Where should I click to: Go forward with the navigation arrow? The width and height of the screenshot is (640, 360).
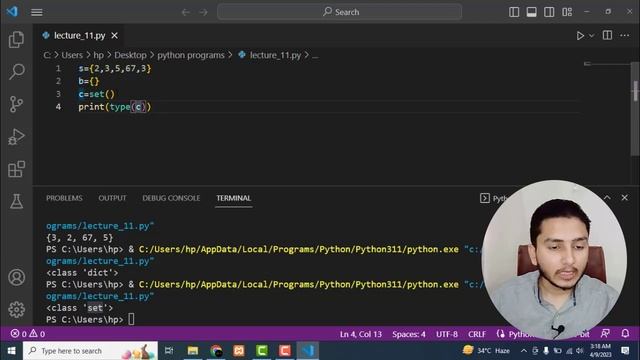(x=203, y=12)
